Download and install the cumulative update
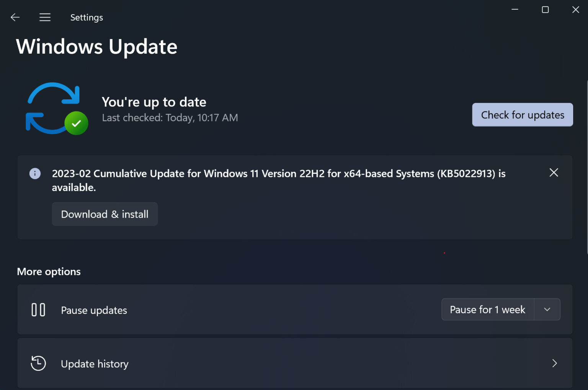Image resolution: width=588 pixels, height=390 pixels. click(x=105, y=214)
